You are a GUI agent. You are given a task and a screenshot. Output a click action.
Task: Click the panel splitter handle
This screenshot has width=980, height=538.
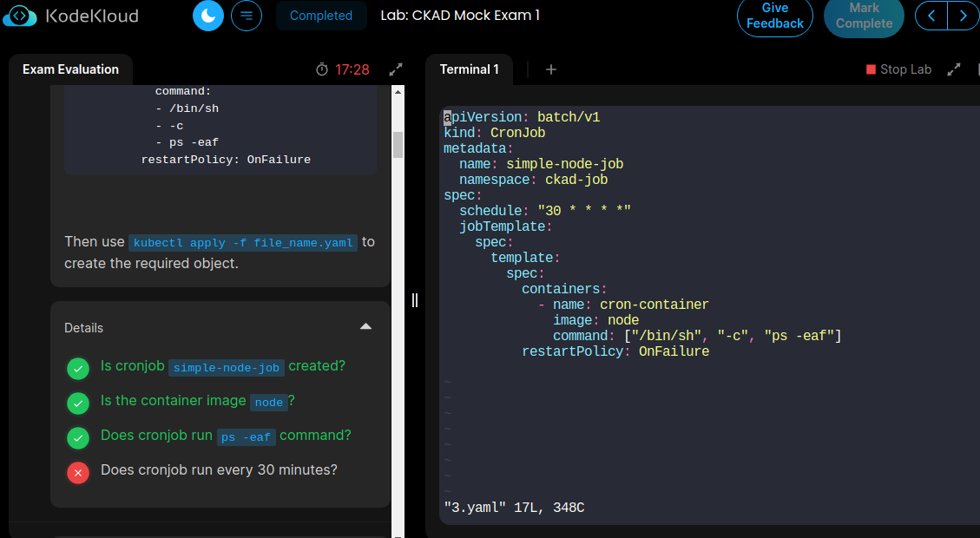click(414, 300)
